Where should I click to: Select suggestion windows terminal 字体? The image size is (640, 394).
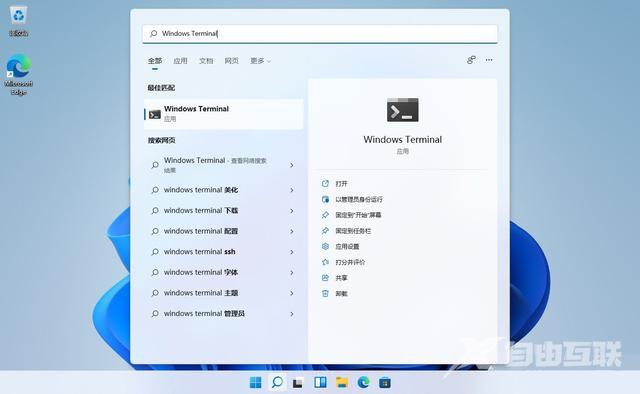(x=201, y=272)
